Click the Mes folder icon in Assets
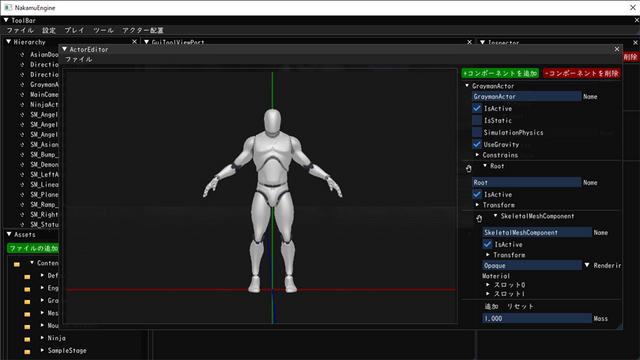The width and height of the screenshot is (640, 360). coord(27,314)
